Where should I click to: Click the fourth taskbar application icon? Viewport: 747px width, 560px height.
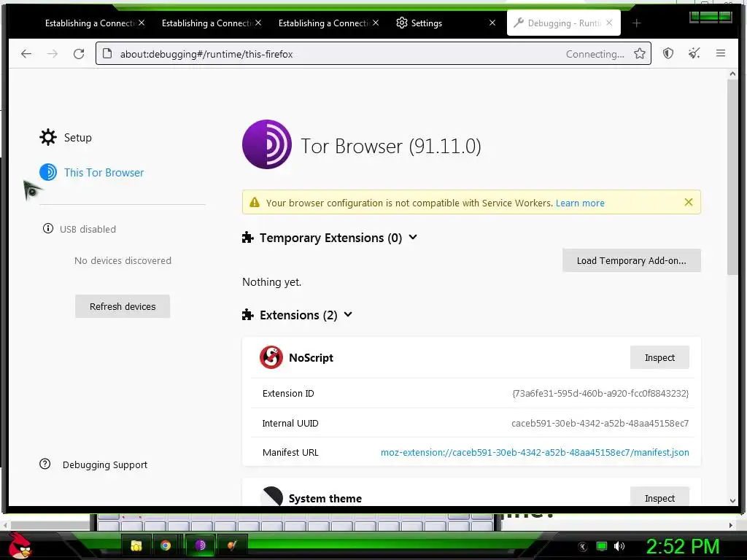point(232,545)
